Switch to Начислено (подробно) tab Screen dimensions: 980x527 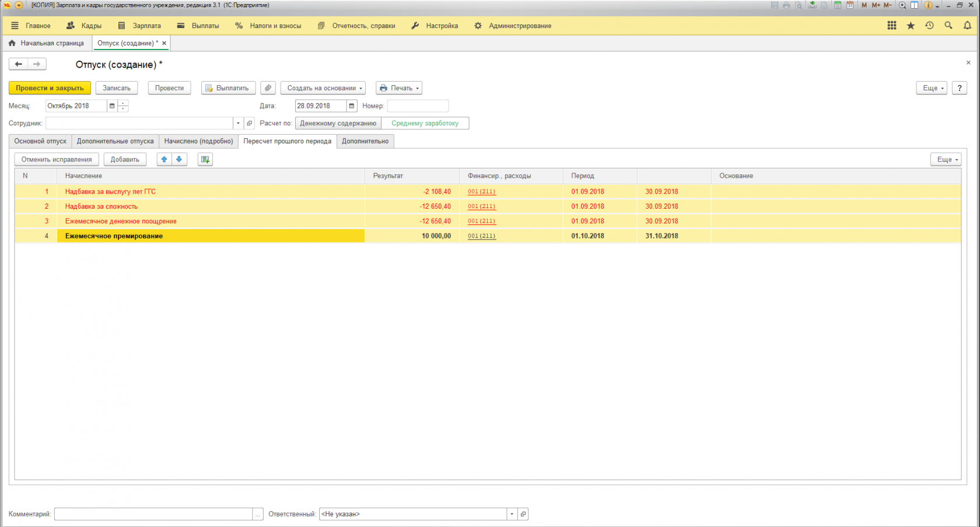coord(198,141)
